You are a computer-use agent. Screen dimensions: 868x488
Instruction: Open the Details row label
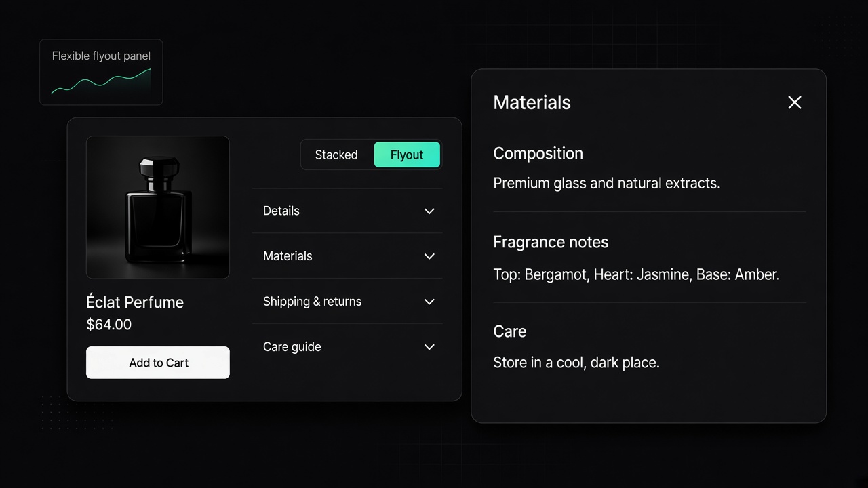[x=281, y=211]
